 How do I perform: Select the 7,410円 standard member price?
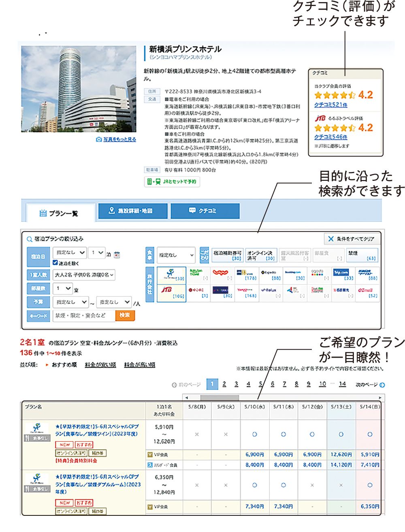(x=370, y=465)
